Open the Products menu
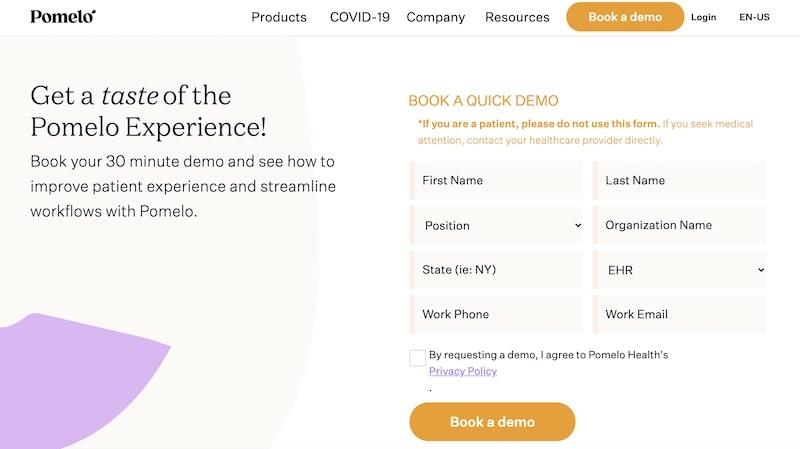This screenshot has width=800, height=449. point(279,17)
